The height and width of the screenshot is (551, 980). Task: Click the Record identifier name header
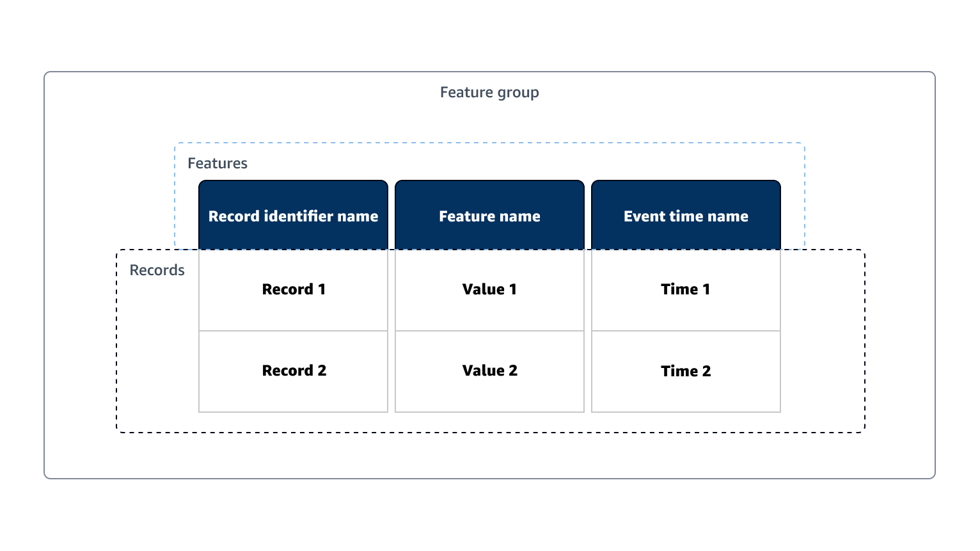coord(293,216)
